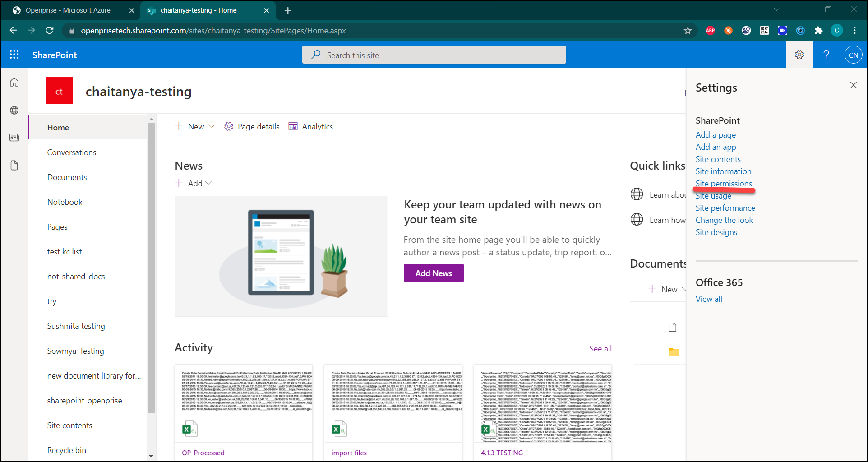
Task: Click folder icon in Documents list
Action: tap(674, 352)
